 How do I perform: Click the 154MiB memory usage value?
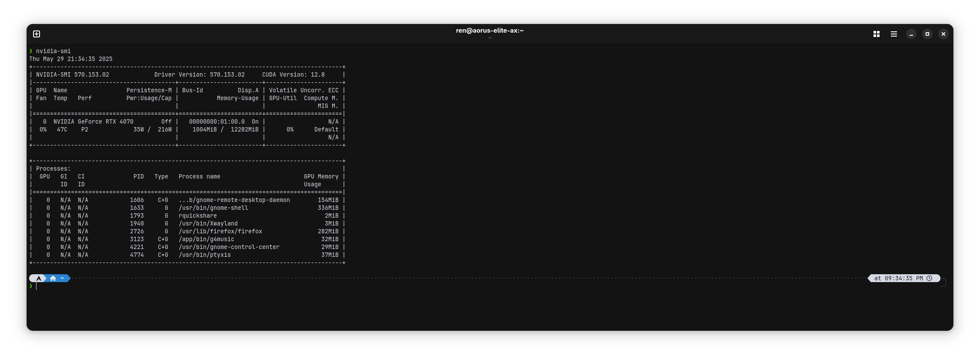pos(328,200)
